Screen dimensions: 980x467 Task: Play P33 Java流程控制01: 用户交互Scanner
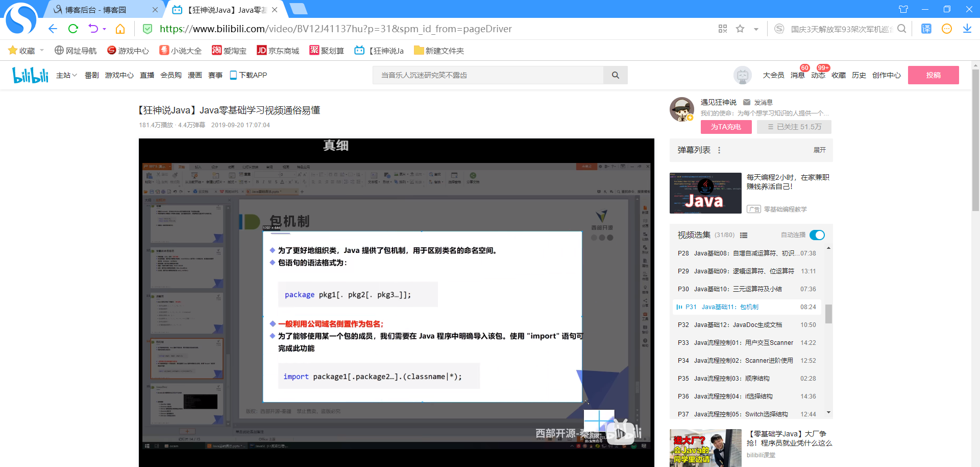point(747,343)
